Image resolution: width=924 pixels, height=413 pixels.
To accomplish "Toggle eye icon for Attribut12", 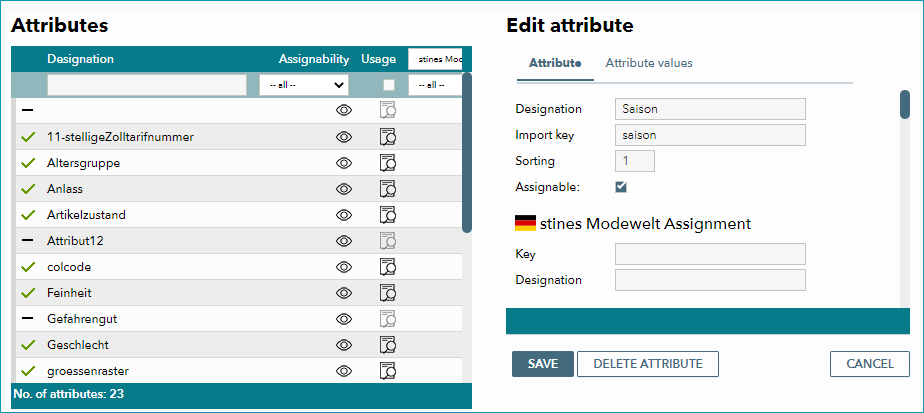I will tap(344, 240).
